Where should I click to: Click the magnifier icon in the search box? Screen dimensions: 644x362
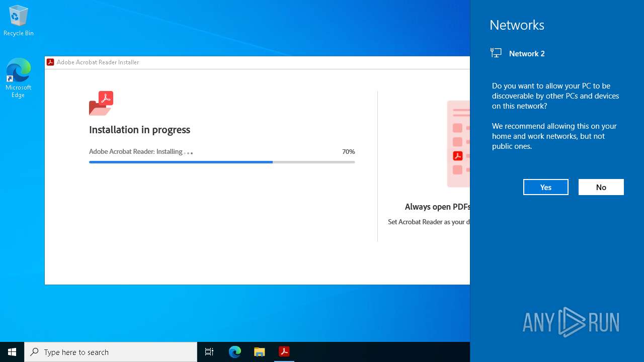pyautogui.click(x=34, y=352)
